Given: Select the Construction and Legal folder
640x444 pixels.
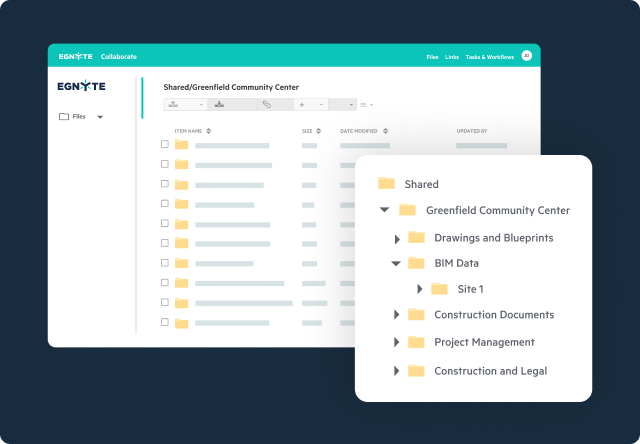Looking at the screenshot, I should point(490,371).
